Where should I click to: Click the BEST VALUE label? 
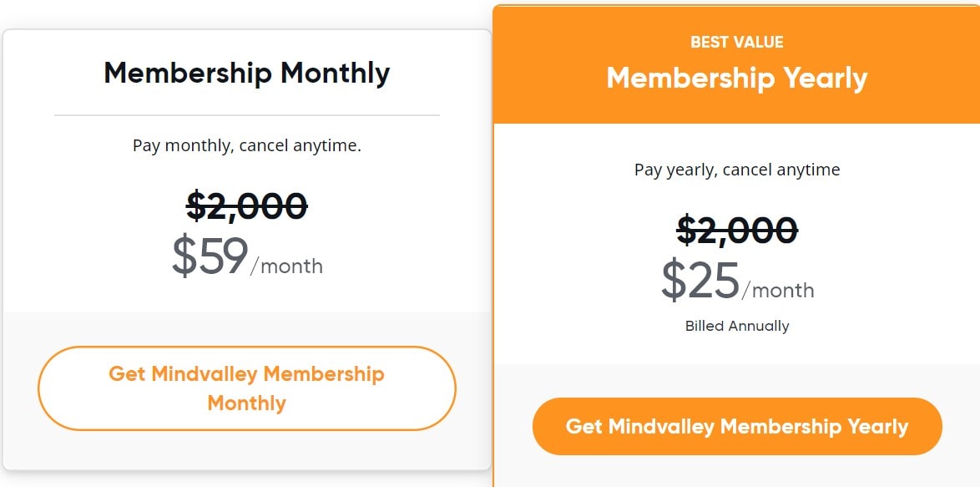pyautogui.click(x=736, y=42)
